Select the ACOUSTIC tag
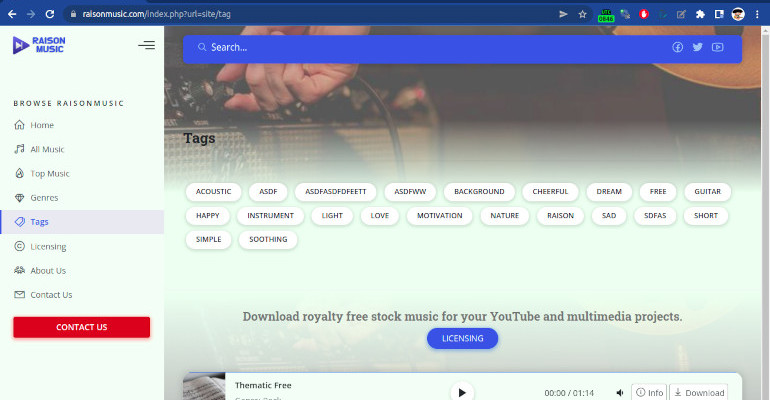Viewport: 770px width, 400px height. point(213,191)
